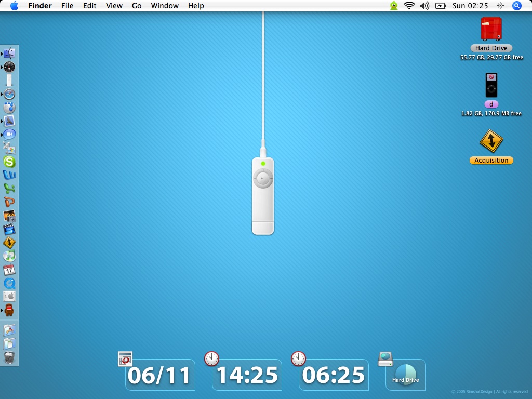Open the battery status menu

[x=441, y=6]
